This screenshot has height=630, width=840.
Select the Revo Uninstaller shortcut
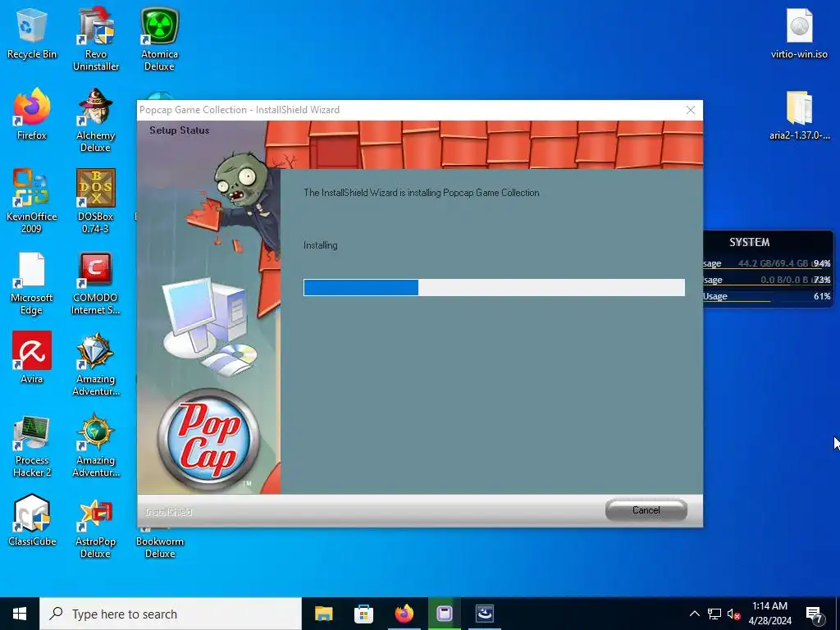(x=95, y=39)
